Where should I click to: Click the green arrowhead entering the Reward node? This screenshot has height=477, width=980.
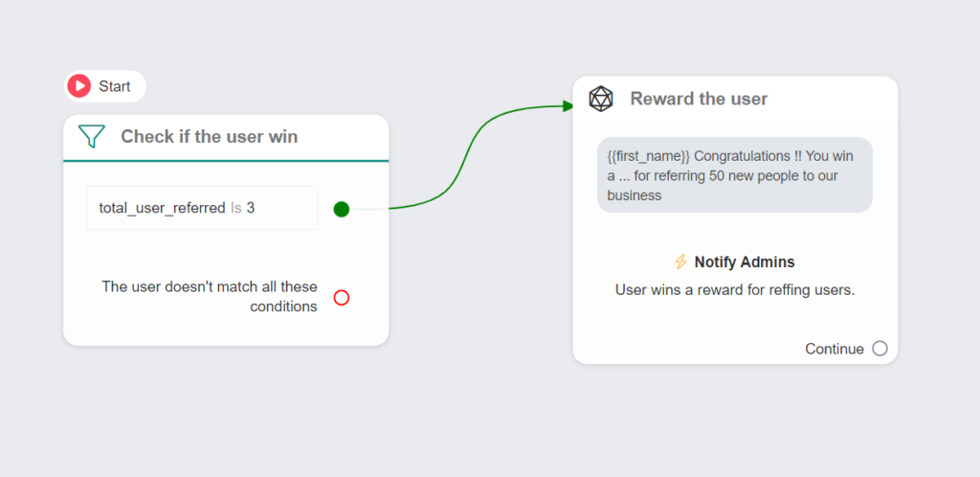(x=568, y=105)
